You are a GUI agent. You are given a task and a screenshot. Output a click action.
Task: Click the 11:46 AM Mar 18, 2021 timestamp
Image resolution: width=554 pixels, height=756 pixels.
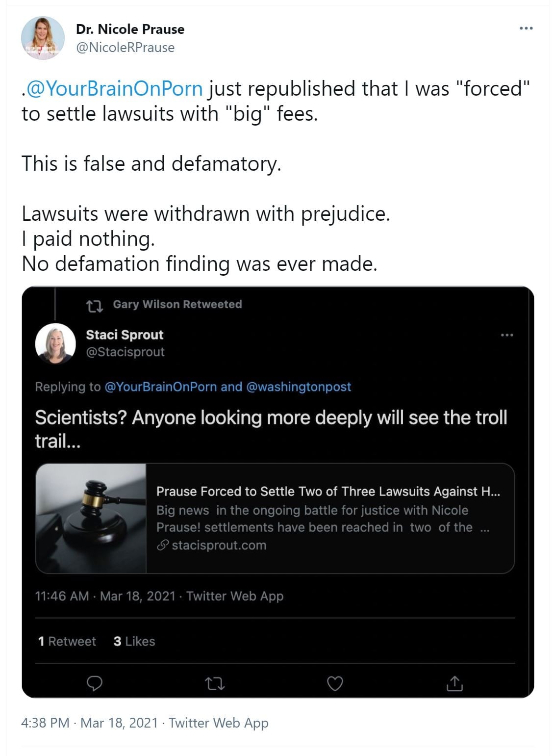105,596
